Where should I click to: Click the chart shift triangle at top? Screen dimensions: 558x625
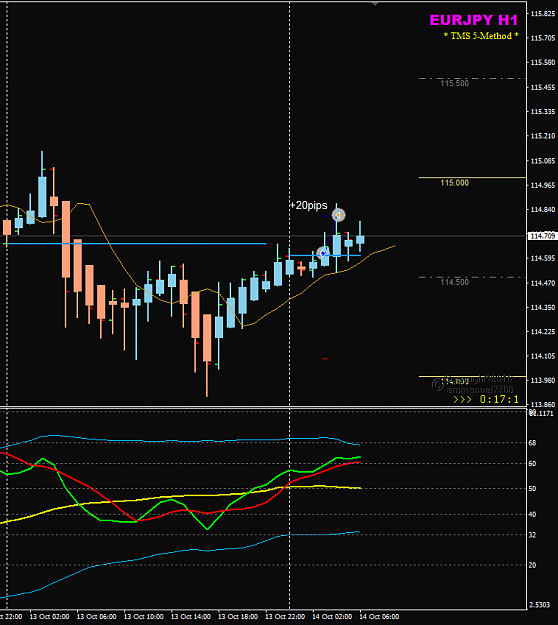coord(375,4)
